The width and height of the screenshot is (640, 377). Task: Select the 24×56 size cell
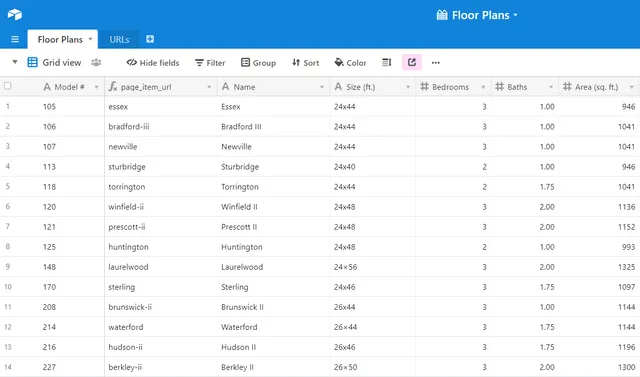tap(373, 267)
